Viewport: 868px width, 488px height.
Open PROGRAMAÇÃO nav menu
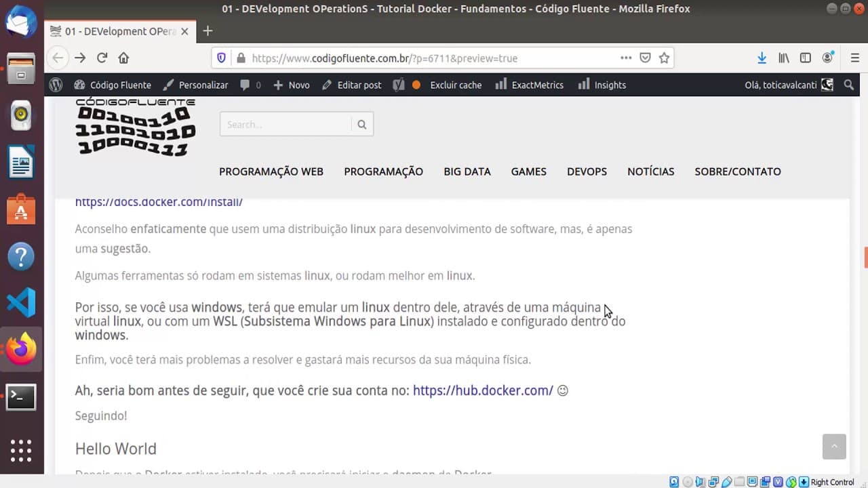pyautogui.click(x=383, y=171)
